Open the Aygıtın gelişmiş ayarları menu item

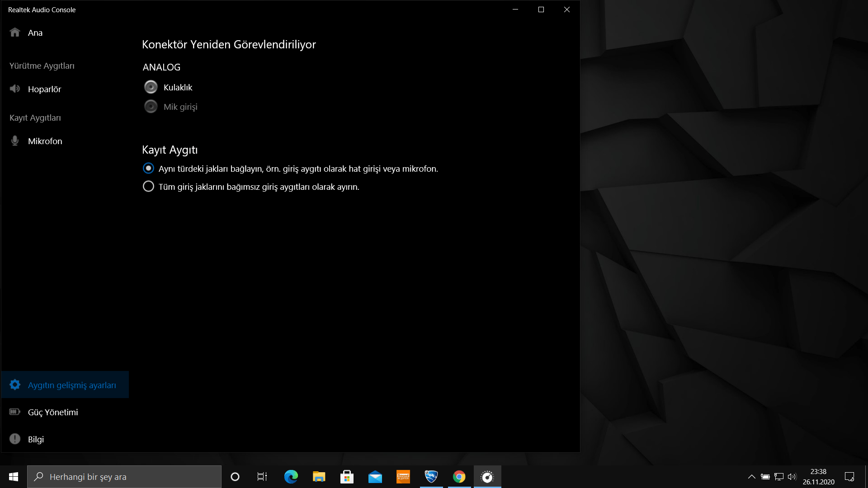tap(72, 385)
